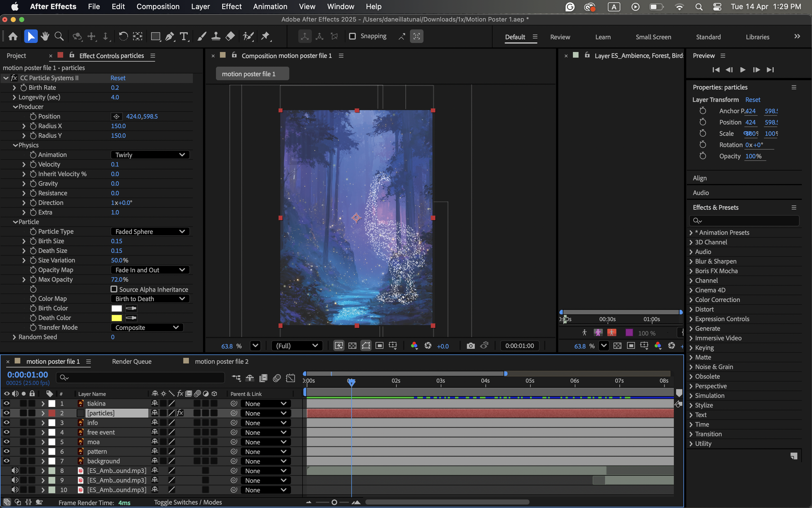Open the Color Map dropdown
812x508 pixels.
150,299
